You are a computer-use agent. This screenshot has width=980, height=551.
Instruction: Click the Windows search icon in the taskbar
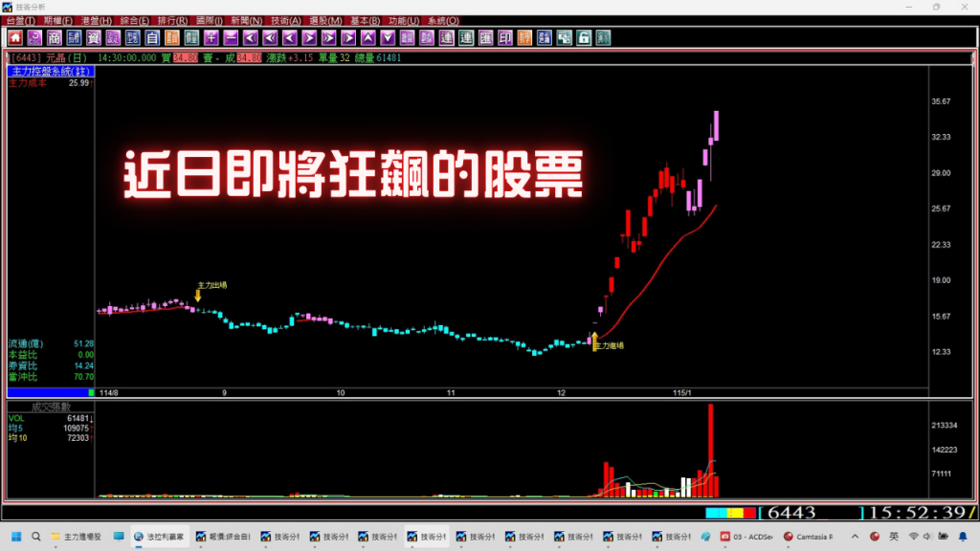[33, 537]
